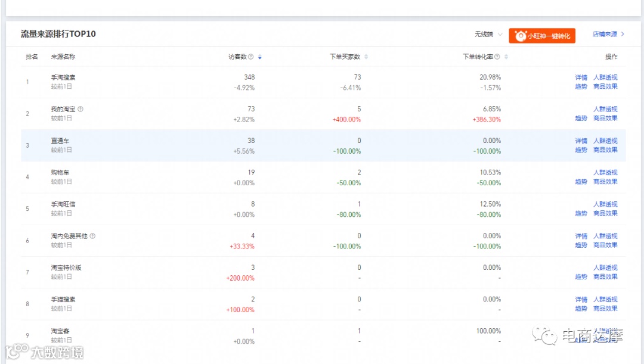Open 趋势 for 手猫搜索 row
This screenshot has height=364, width=644.
tap(581, 308)
